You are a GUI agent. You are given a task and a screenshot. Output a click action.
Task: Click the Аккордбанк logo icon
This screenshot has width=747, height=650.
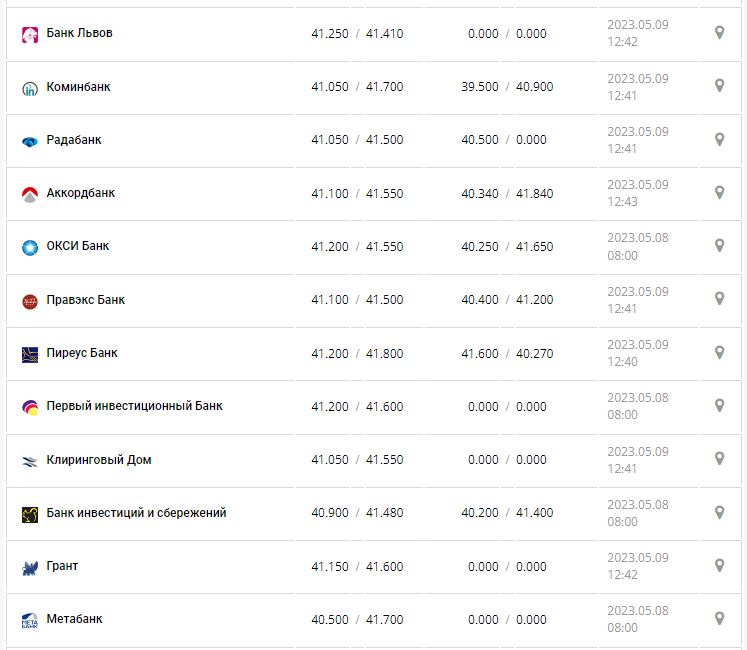29,194
